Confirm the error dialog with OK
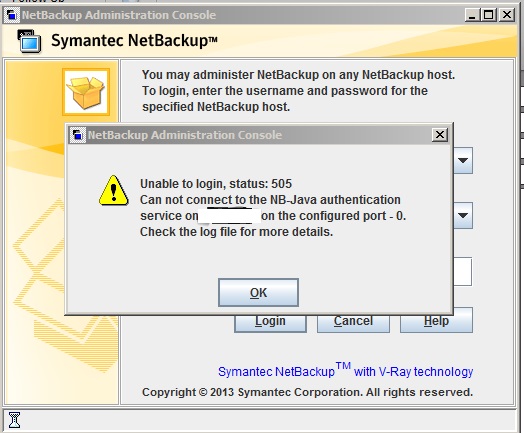The height and width of the screenshot is (433, 524). [258, 292]
